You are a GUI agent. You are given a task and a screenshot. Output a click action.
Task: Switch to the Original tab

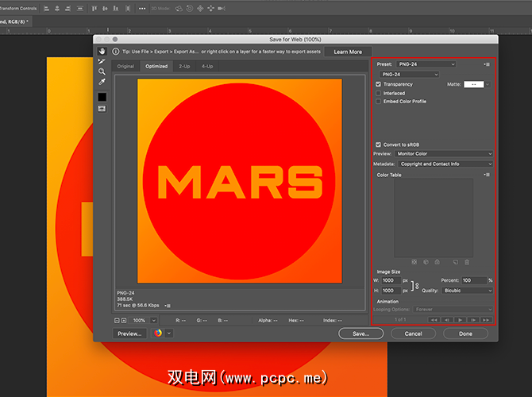(x=126, y=66)
